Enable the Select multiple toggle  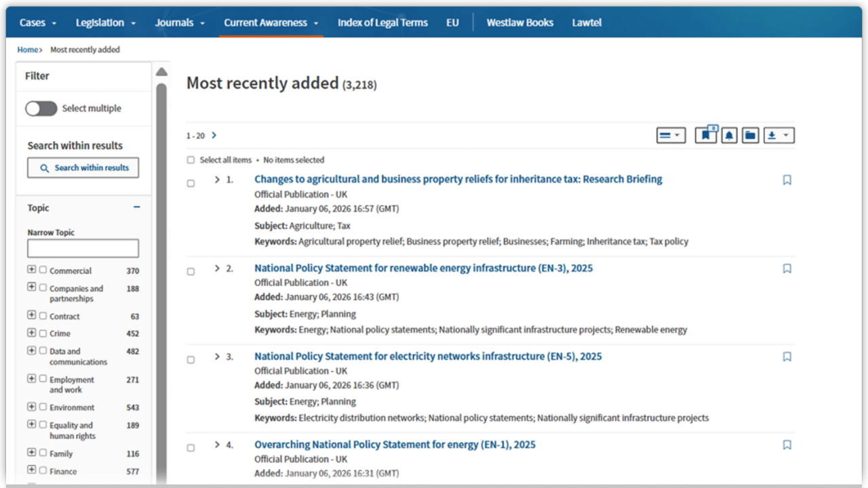(41, 108)
